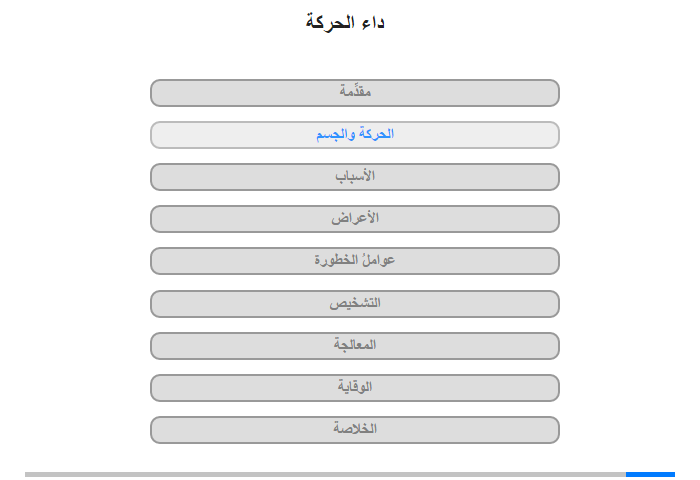Open the الخلاصة summary button
This screenshot has height=480, width=700.
pyautogui.click(x=355, y=430)
